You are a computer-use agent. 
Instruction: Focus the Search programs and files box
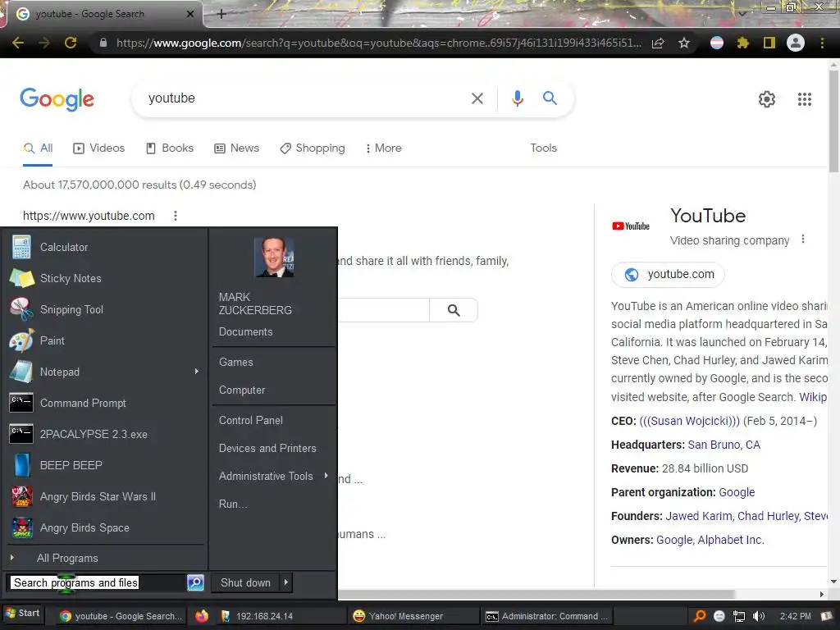98,582
